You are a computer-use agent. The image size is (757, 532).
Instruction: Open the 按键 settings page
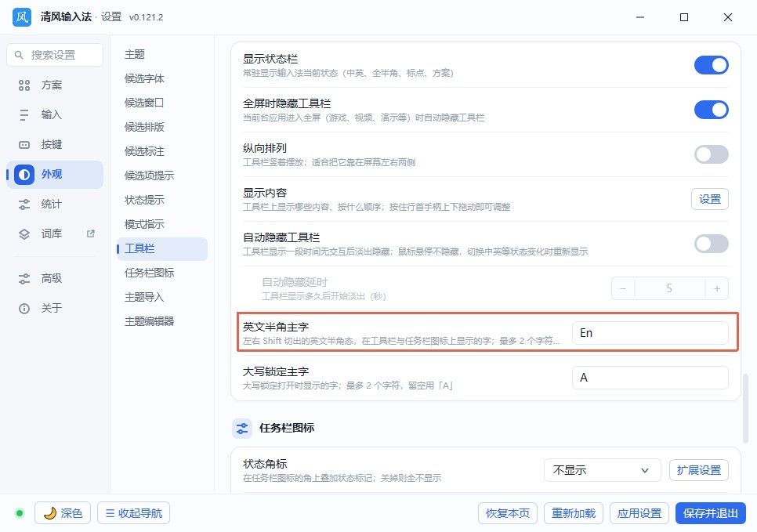[x=55, y=145]
